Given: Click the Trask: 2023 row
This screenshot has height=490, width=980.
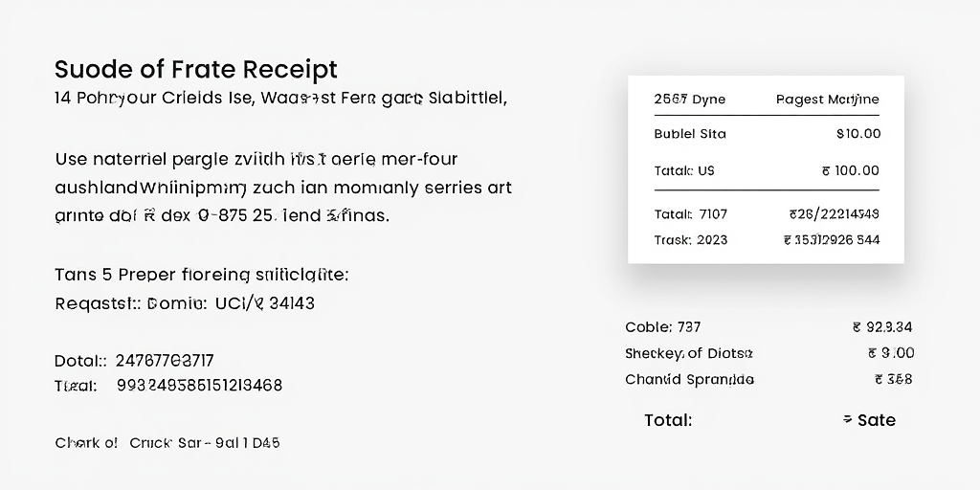Looking at the screenshot, I should 767,240.
